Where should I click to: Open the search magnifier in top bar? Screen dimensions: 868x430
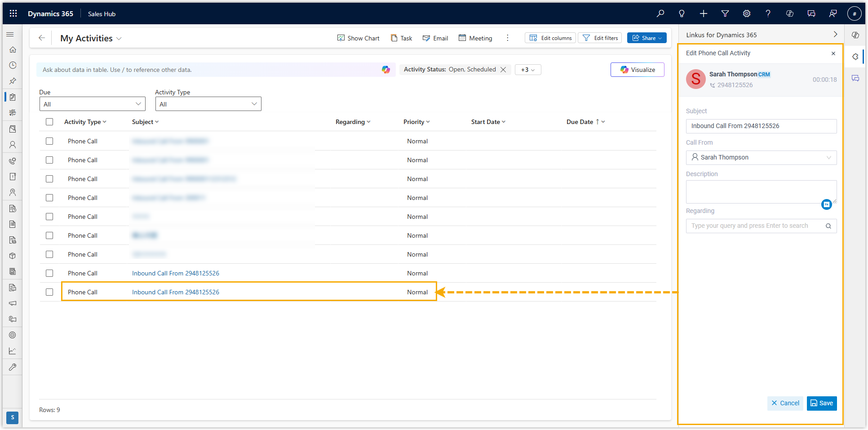coord(660,13)
